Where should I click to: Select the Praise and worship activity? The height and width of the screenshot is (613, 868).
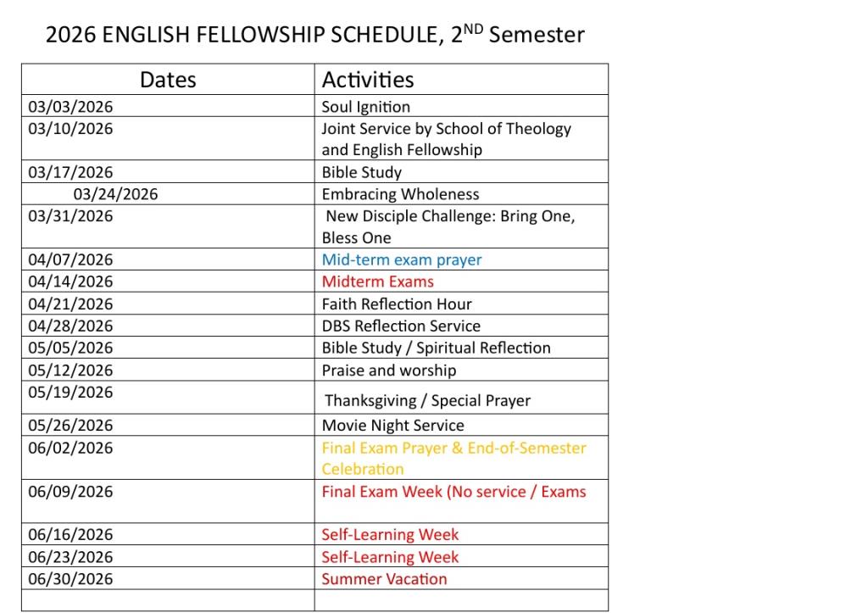pyautogui.click(x=388, y=370)
